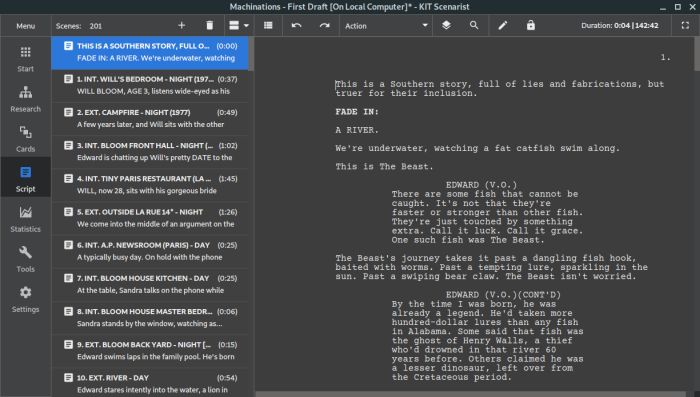The image size is (700, 397).
Task: Place cursor on 'FADE IN:' line
Action: click(357, 112)
